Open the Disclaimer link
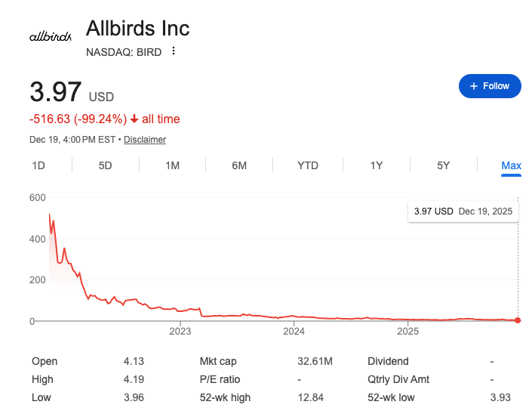Screen dimensions: 532x420 [145, 140]
